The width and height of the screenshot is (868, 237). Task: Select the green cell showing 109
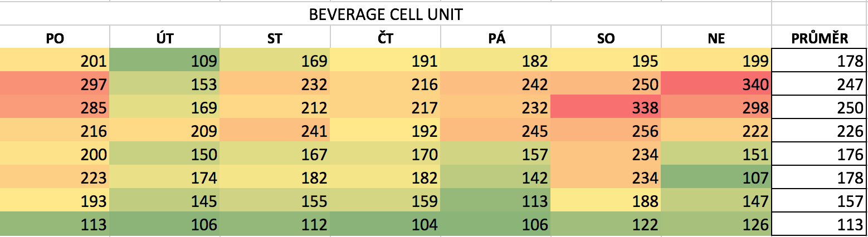[165, 61]
